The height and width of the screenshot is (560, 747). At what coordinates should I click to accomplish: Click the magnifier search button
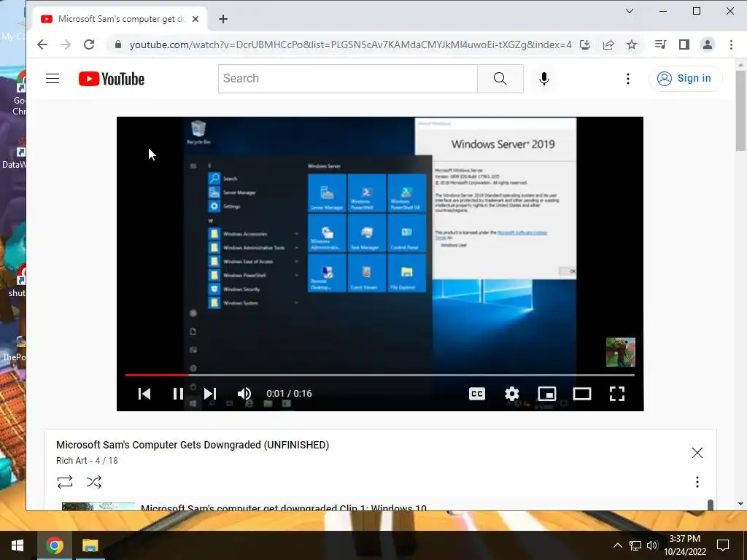tap(500, 79)
